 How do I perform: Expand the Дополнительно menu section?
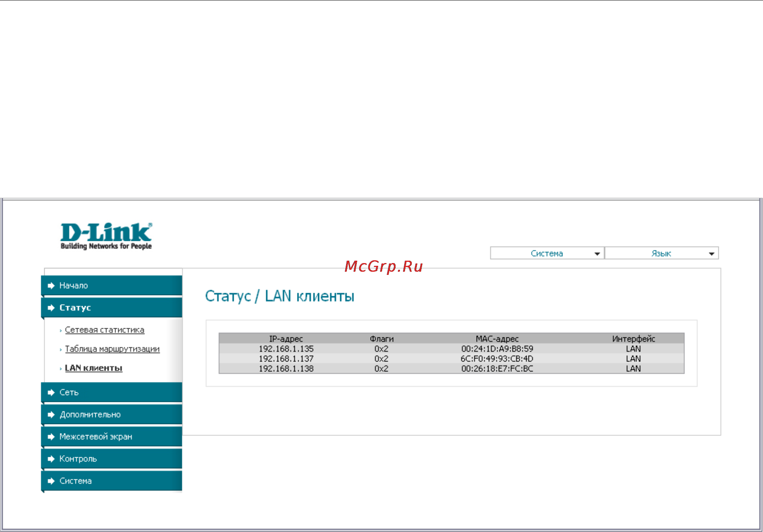pos(112,415)
